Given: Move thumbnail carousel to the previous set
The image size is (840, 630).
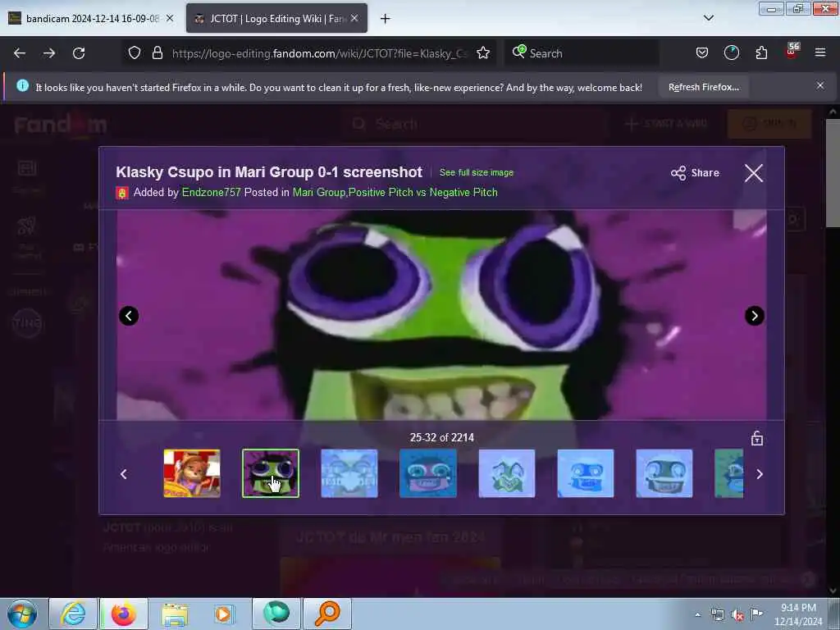Looking at the screenshot, I should (x=124, y=473).
